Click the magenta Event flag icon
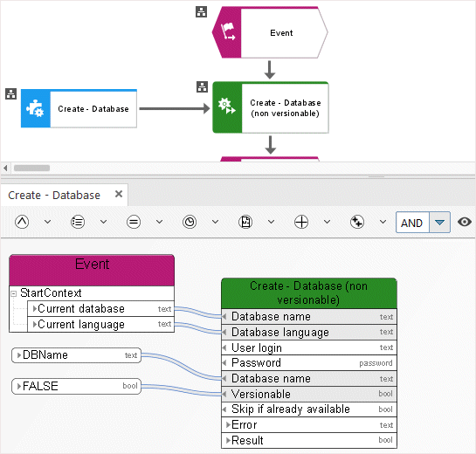 228,31
